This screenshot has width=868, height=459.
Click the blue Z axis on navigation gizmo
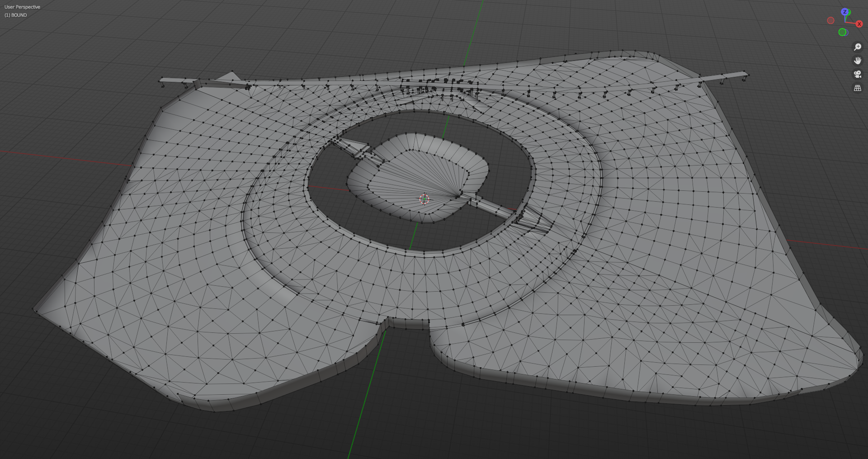[844, 12]
